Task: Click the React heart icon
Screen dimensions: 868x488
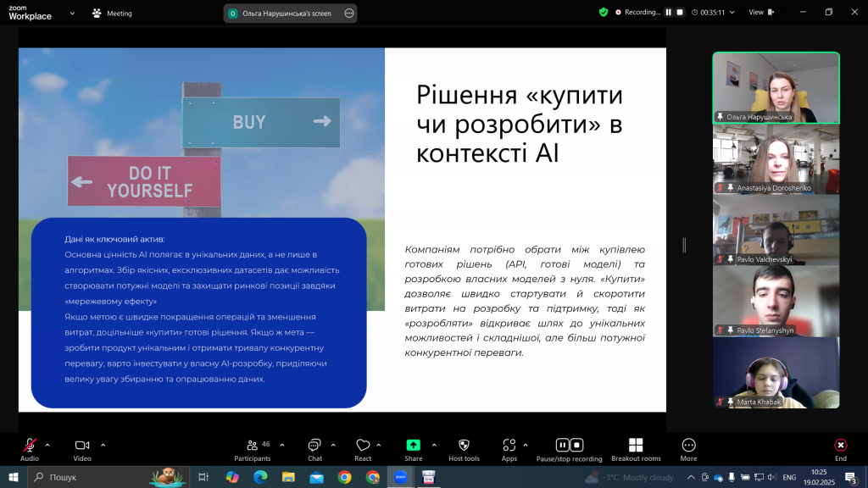Action: (x=363, y=446)
